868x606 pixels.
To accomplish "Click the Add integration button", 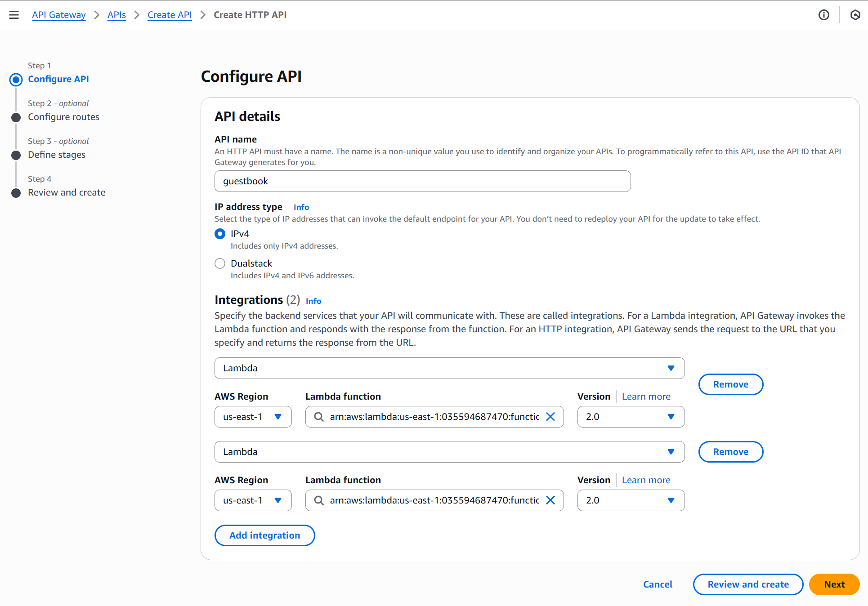I will [264, 535].
